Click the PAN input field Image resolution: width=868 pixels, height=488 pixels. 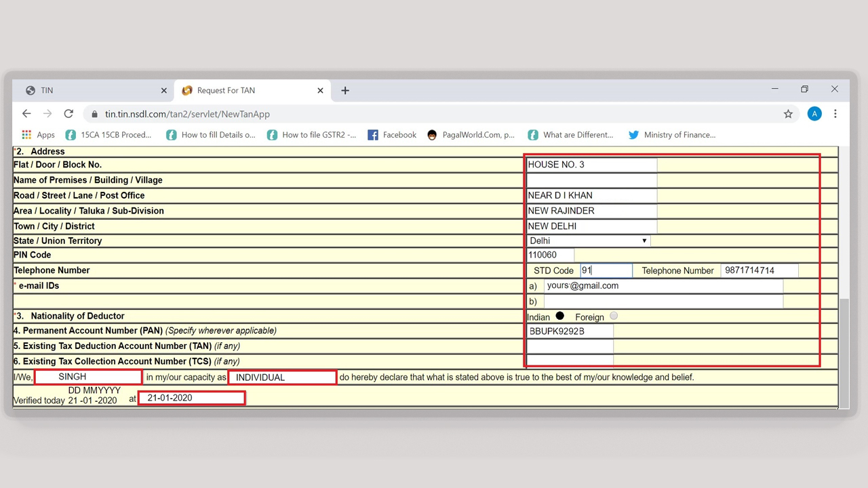click(570, 331)
